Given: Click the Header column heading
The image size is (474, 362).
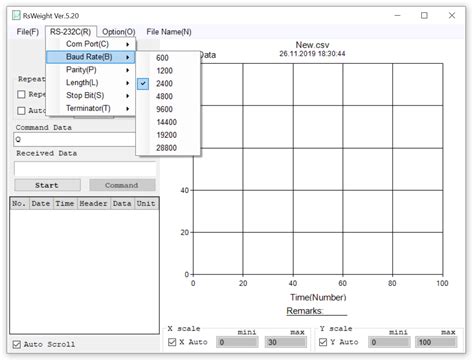Looking at the screenshot, I should pos(93,204).
